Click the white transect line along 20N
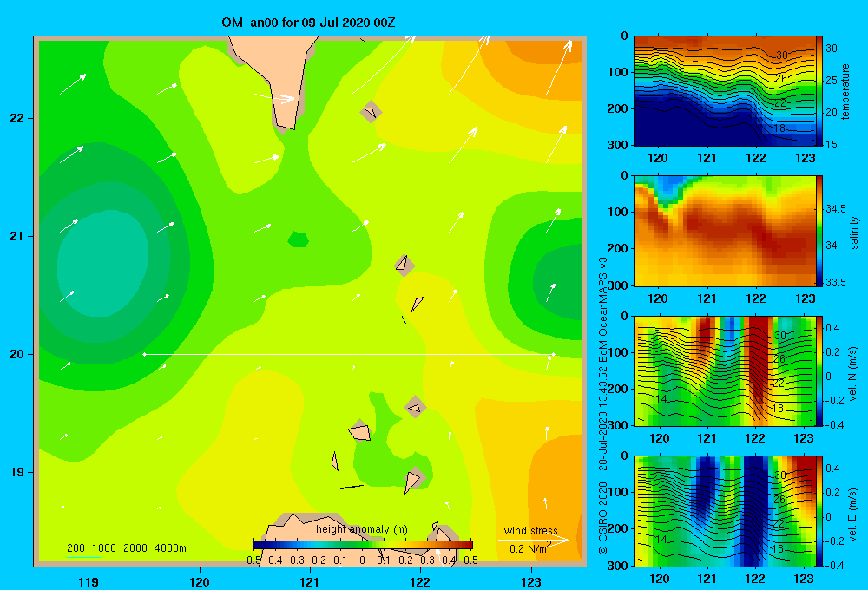 349,354
